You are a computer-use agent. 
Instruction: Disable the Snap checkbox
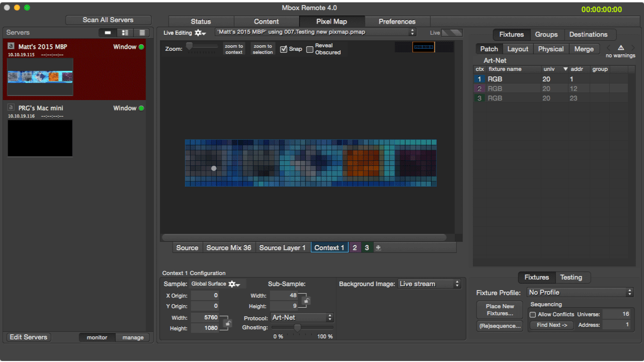284,49
